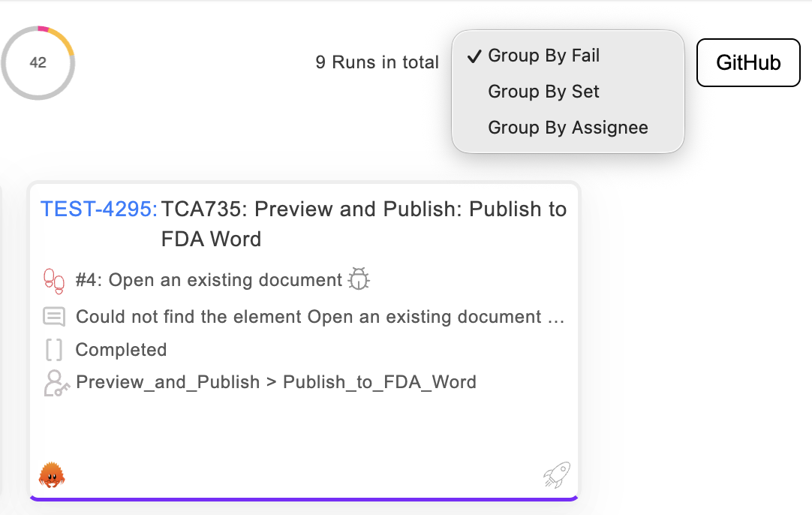Open the Preview_and_Publish > Publish_to_FDA_Word path
This screenshot has width=812, height=515.
point(276,382)
